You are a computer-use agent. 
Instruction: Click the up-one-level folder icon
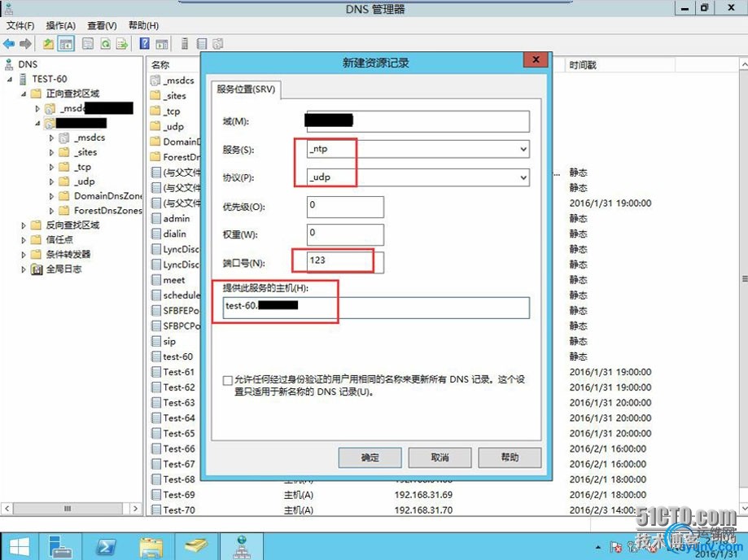pyautogui.click(x=48, y=44)
